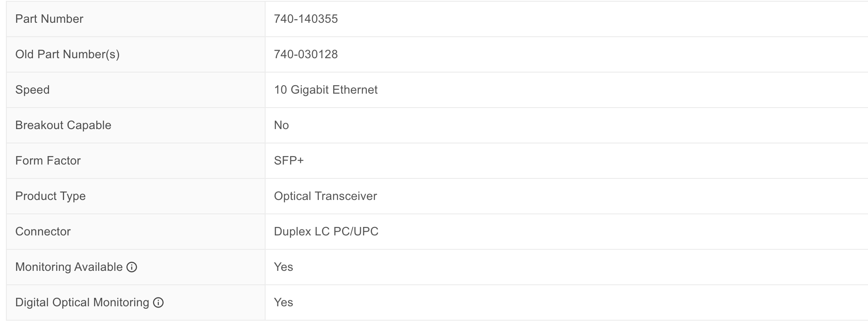Click the old part number 740-030128
Image resolution: width=868 pixels, height=324 pixels.
tap(306, 54)
